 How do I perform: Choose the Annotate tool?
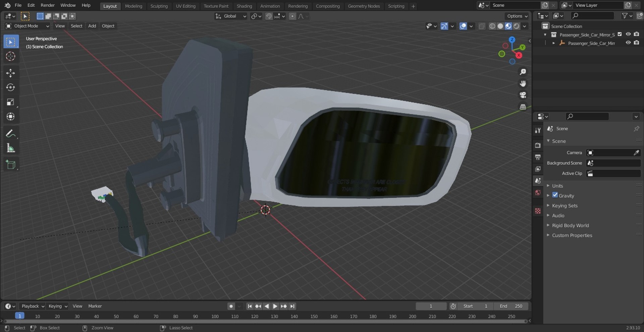point(10,134)
